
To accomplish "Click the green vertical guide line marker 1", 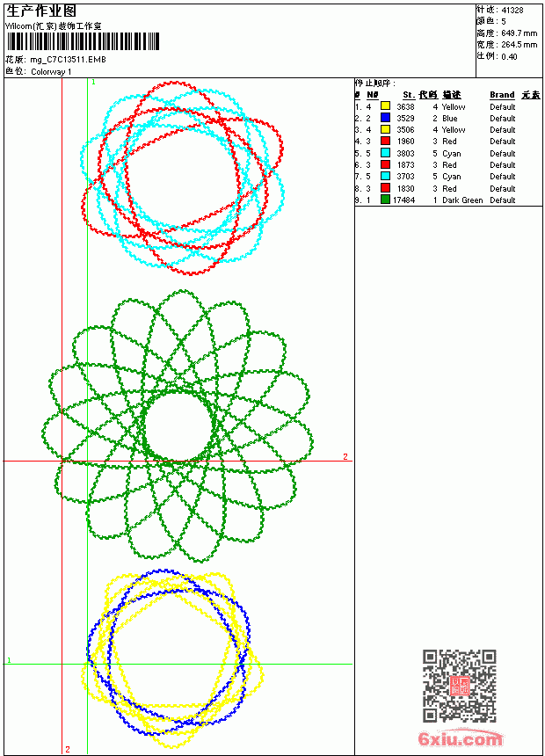I will [x=93, y=83].
